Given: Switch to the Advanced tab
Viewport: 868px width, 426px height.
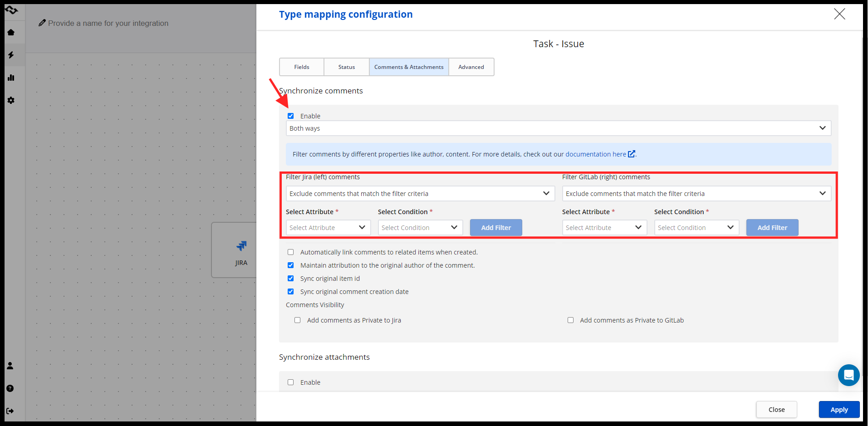Looking at the screenshot, I should (x=471, y=67).
